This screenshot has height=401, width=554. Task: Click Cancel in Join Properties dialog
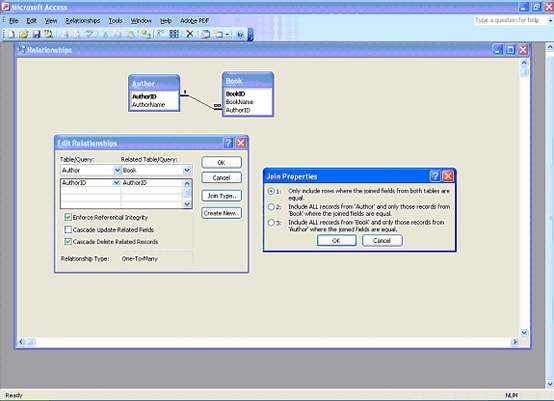click(x=382, y=241)
